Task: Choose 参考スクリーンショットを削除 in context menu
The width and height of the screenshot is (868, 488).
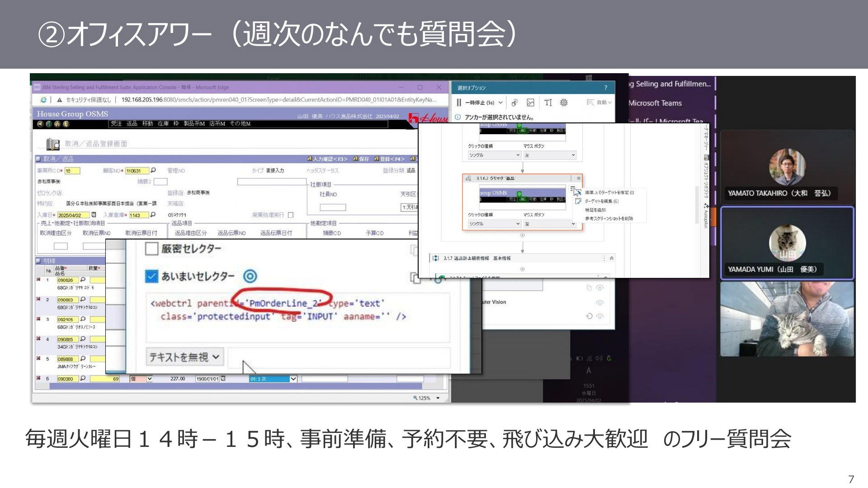Action: click(x=609, y=219)
